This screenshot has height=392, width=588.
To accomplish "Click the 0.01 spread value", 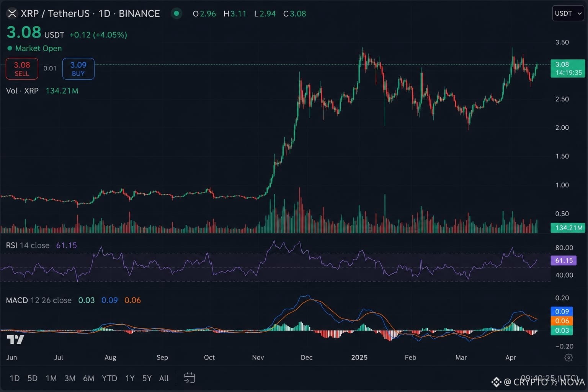I will coord(50,68).
